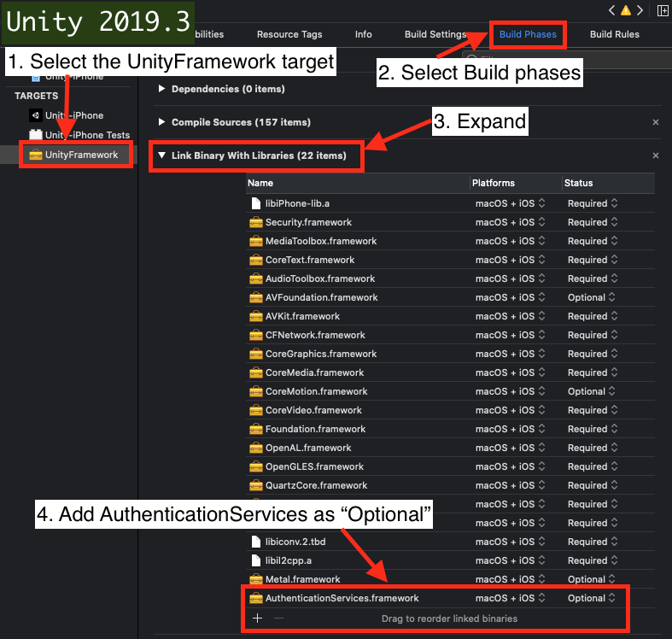Viewport: 672px width, 639px height.
Task: Go to previous issue with left chevron
Action: [x=611, y=10]
